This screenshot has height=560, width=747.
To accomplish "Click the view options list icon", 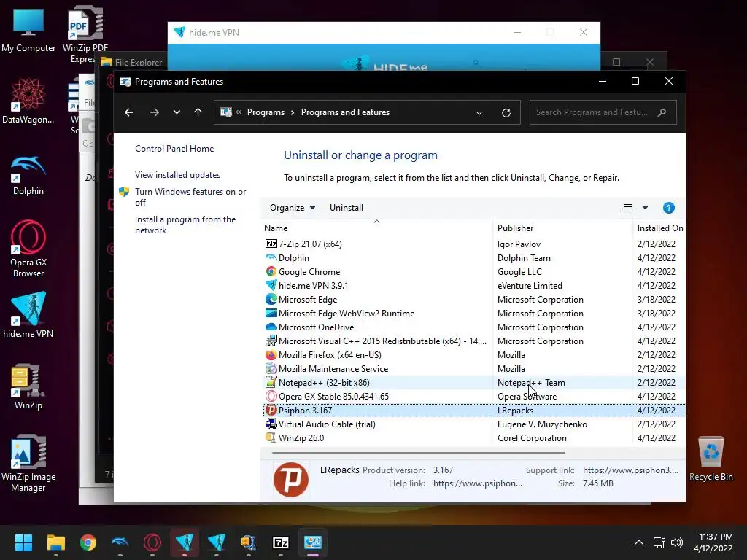I will click(x=628, y=208).
